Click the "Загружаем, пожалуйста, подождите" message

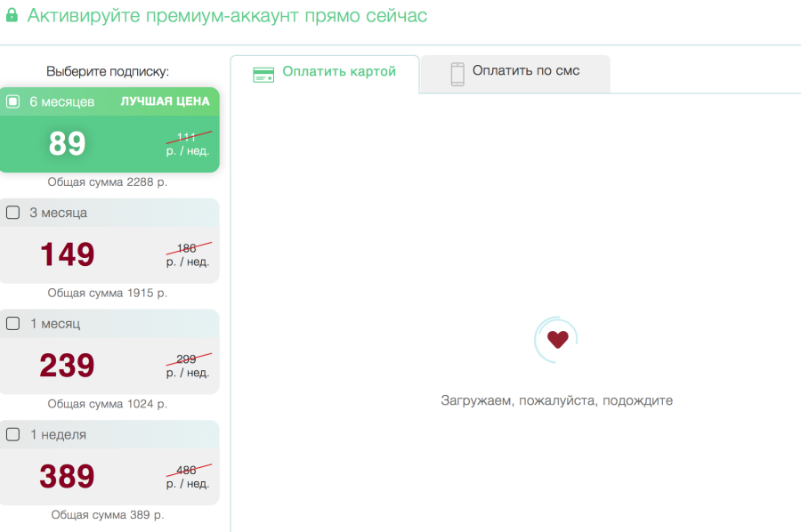[x=555, y=400]
